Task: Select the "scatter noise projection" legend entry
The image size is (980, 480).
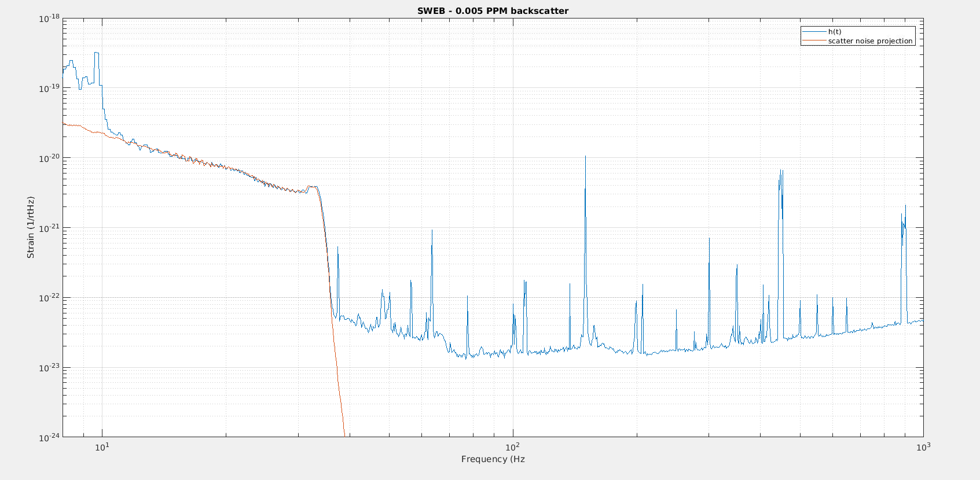Action: (x=870, y=41)
